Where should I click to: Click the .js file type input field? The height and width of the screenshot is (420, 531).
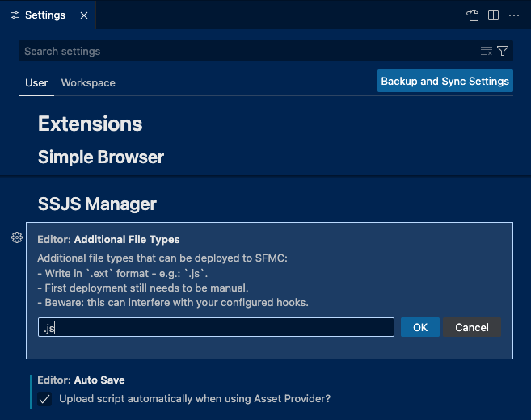(x=216, y=327)
